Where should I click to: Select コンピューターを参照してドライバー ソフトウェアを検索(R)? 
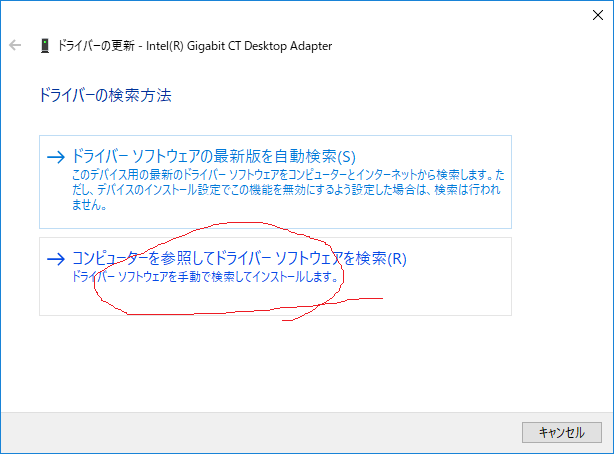tap(239, 259)
